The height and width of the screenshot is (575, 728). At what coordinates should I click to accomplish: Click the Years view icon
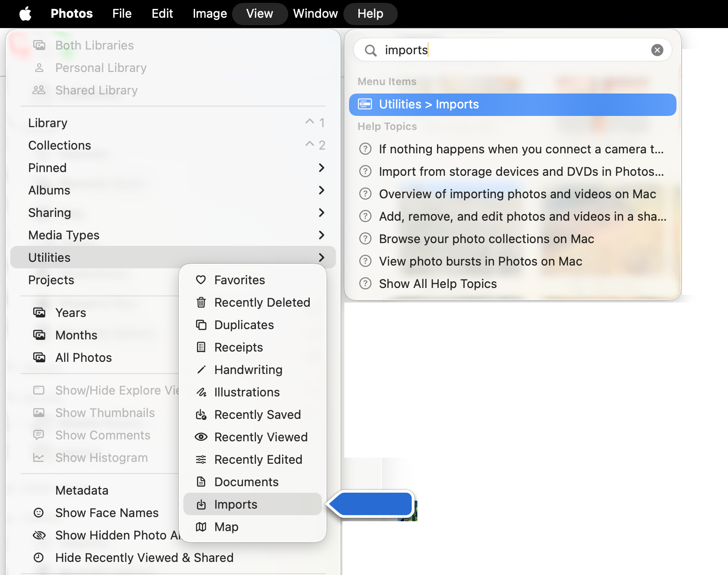(x=39, y=313)
